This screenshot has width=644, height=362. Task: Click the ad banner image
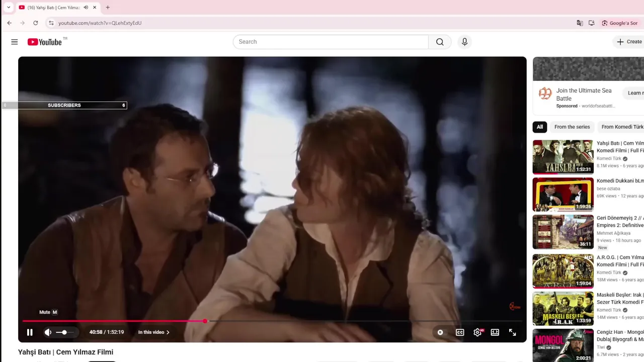click(588, 68)
